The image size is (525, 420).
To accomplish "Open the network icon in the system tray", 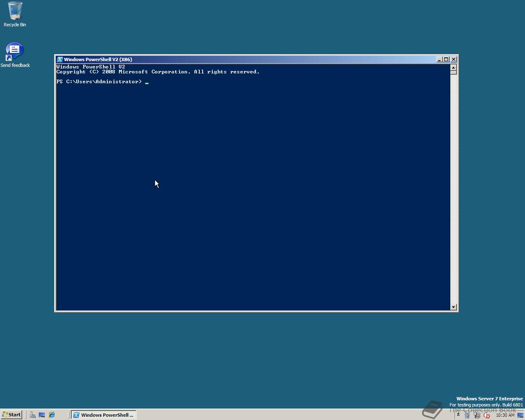I will (477, 415).
